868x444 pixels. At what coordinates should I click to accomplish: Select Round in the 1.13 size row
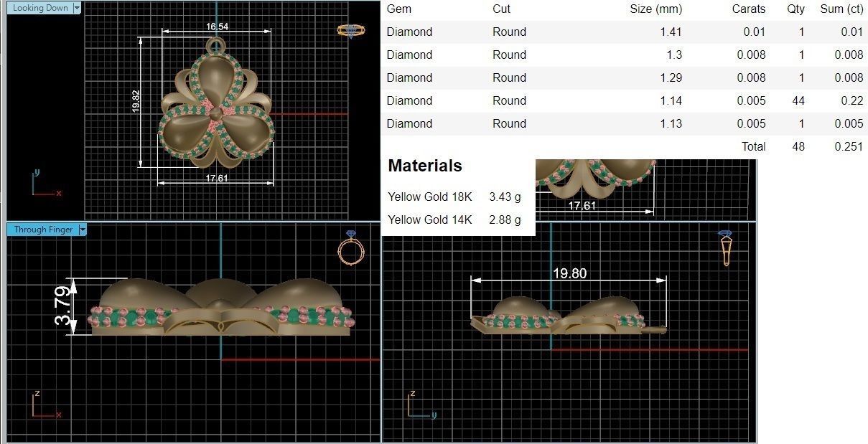509,123
